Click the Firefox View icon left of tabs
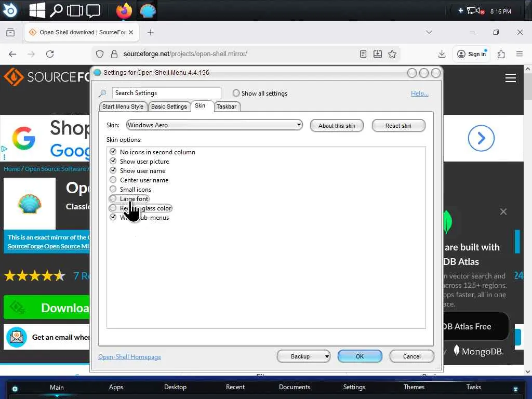Screen dimensions: 532x399 [10, 32]
